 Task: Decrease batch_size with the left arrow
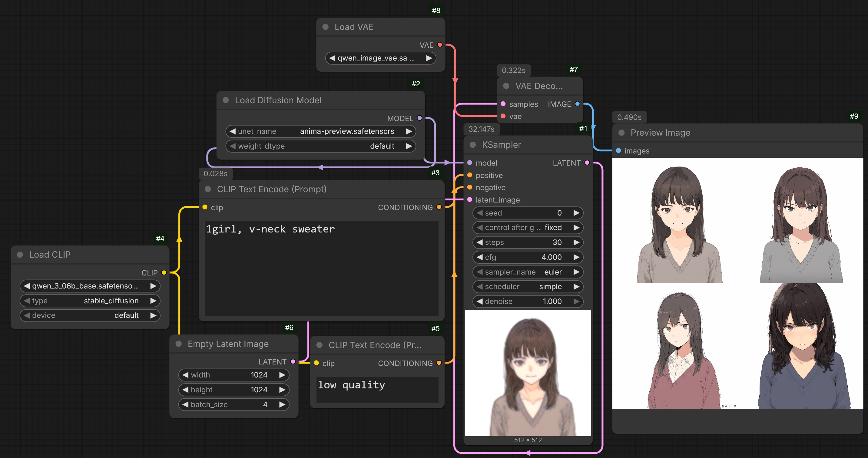coord(185,404)
